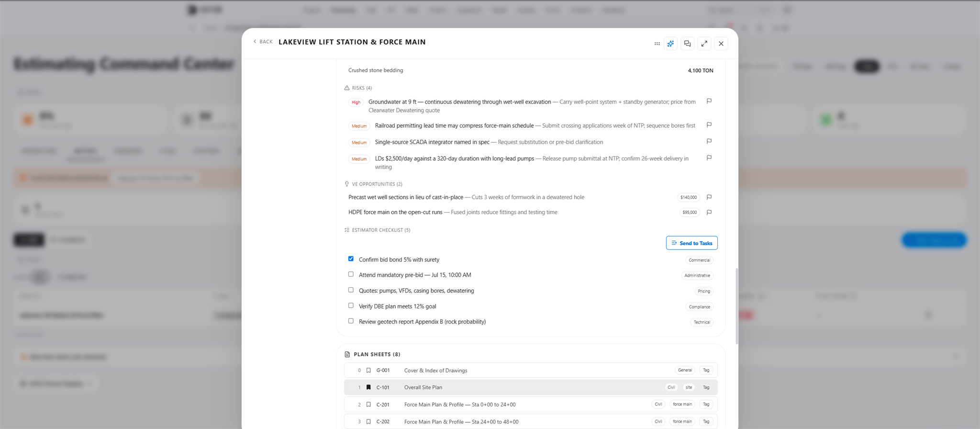Screen dimensions: 980x429
Task: Click the force main label on C-201 row
Action: point(682,405)
